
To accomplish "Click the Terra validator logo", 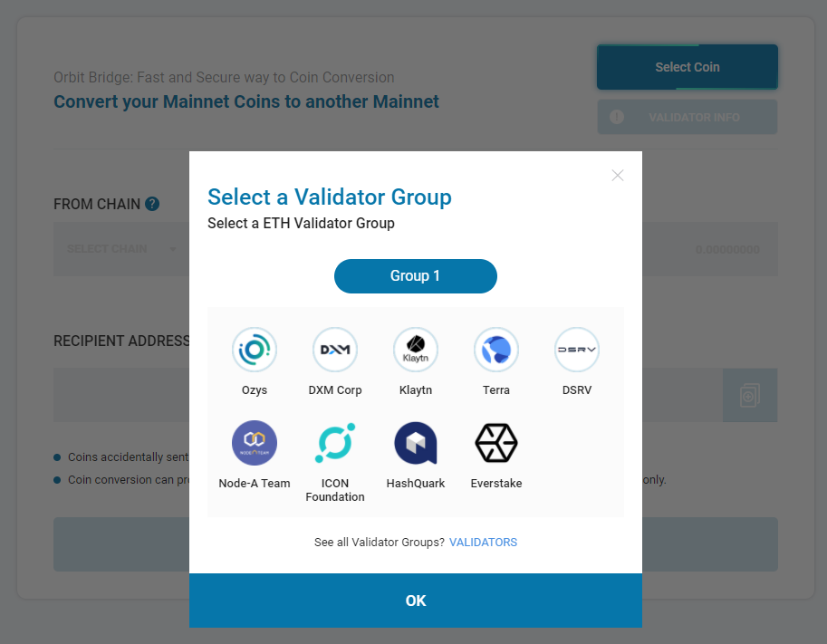I will (x=496, y=350).
